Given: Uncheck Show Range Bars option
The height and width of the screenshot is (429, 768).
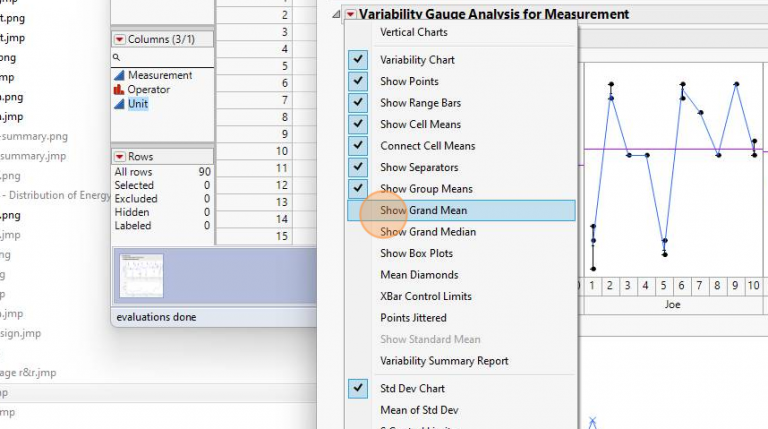Looking at the screenshot, I should [359, 103].
